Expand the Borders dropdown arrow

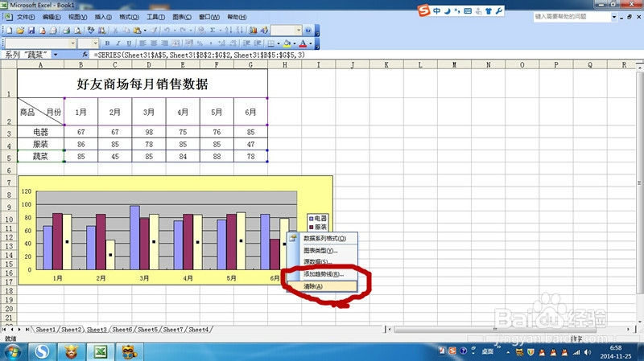click(x=279, y=43)
